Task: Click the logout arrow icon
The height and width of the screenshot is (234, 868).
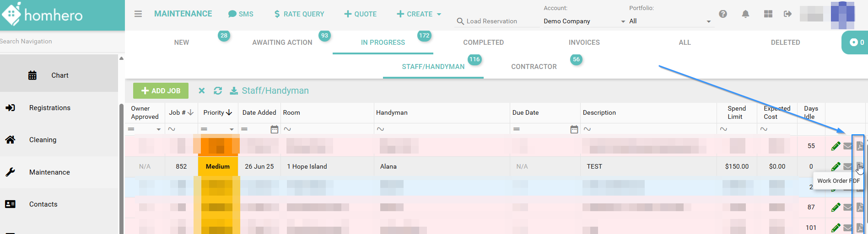Action: [x=787, y=14]
